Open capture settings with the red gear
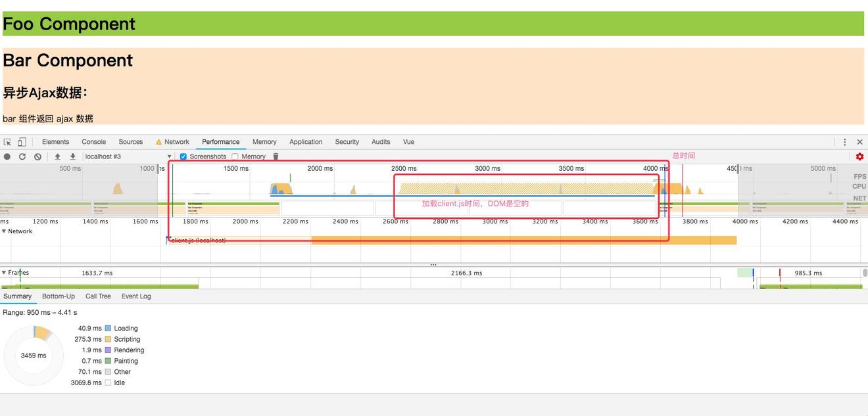 coord(859,156)
